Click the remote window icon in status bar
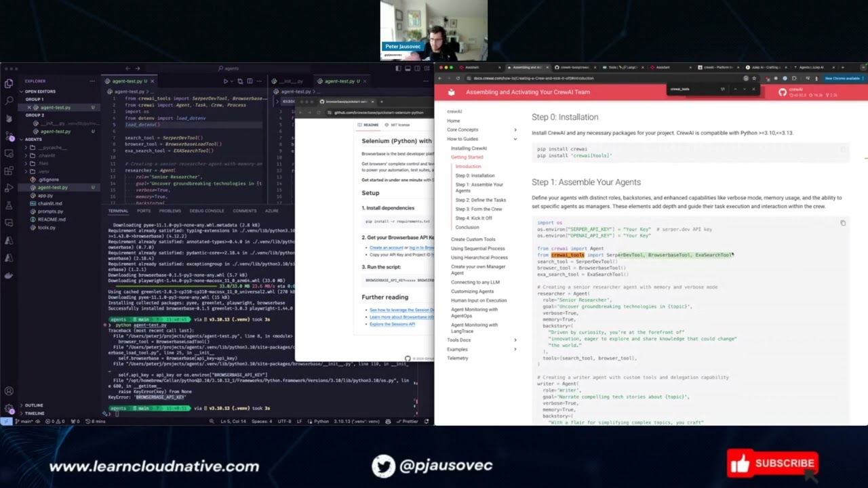This screenshot has width=868, height=488. pos(5,422)
